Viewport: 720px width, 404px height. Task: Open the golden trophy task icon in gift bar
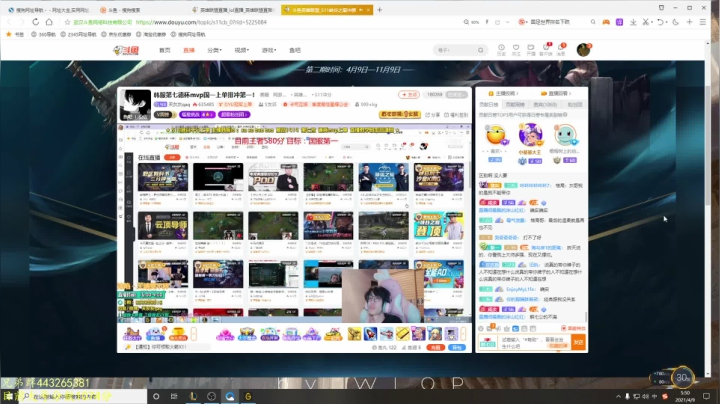point(178,334)
